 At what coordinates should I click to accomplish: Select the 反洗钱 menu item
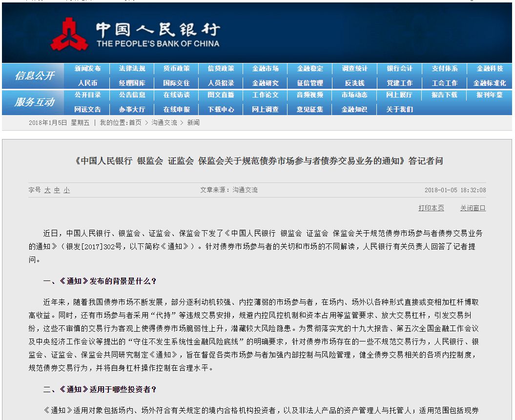355,83
